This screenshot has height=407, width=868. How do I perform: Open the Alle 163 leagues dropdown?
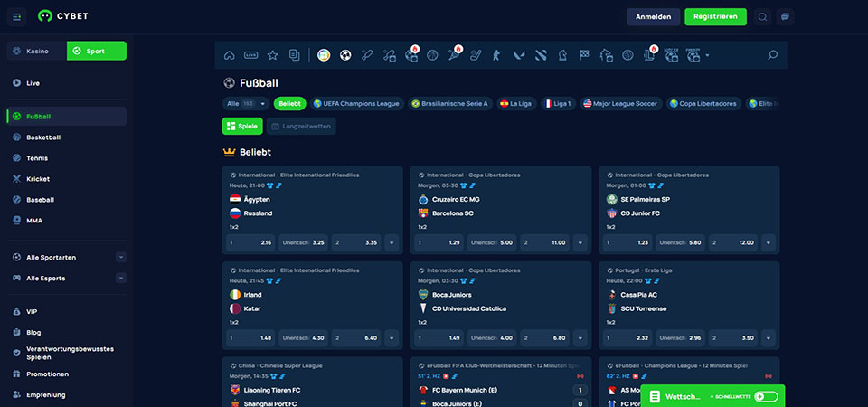point(246,103)
